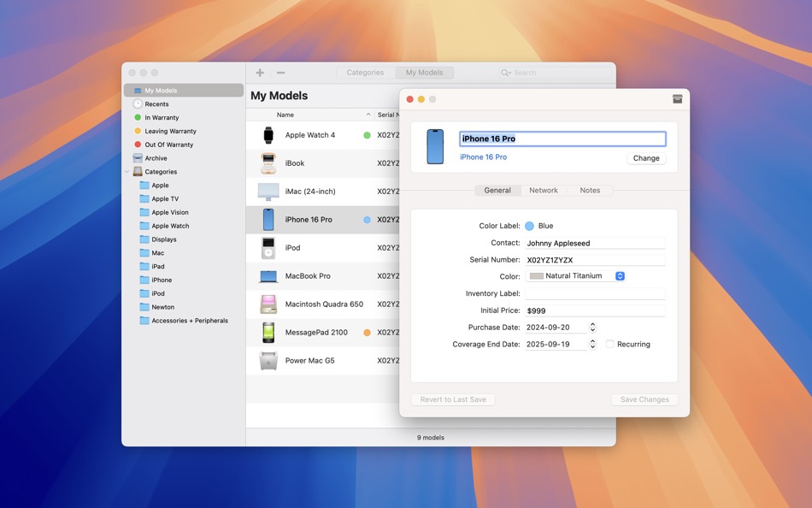
Task: Click the search magnifier icon
Action: tap(504, 73)
